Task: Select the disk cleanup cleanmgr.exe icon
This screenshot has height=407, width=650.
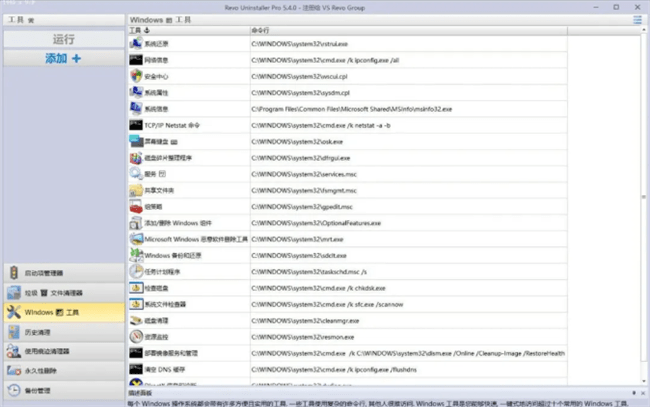Action: point(136,320)
